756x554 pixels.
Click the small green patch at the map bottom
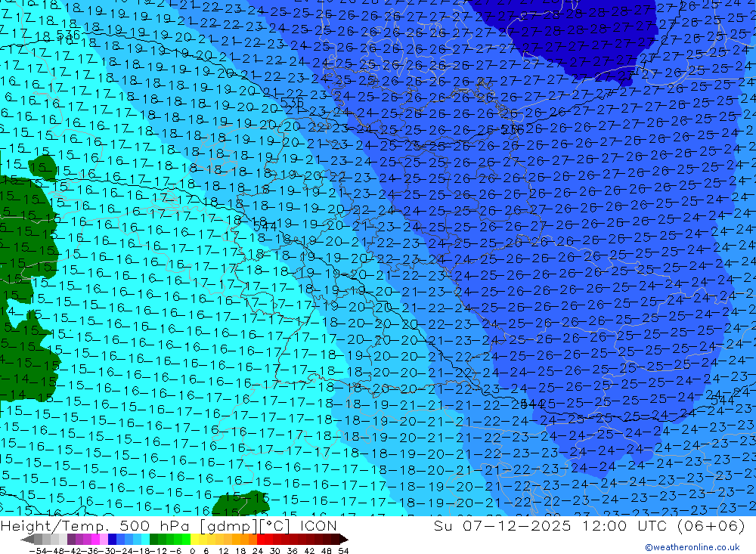pyautogui.click(x=240, y=504)
